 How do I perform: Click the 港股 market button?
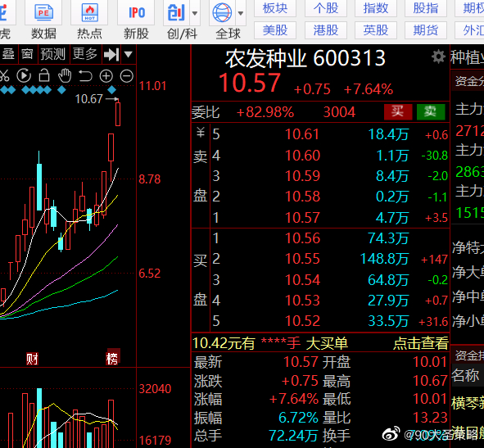click(326, 30)
